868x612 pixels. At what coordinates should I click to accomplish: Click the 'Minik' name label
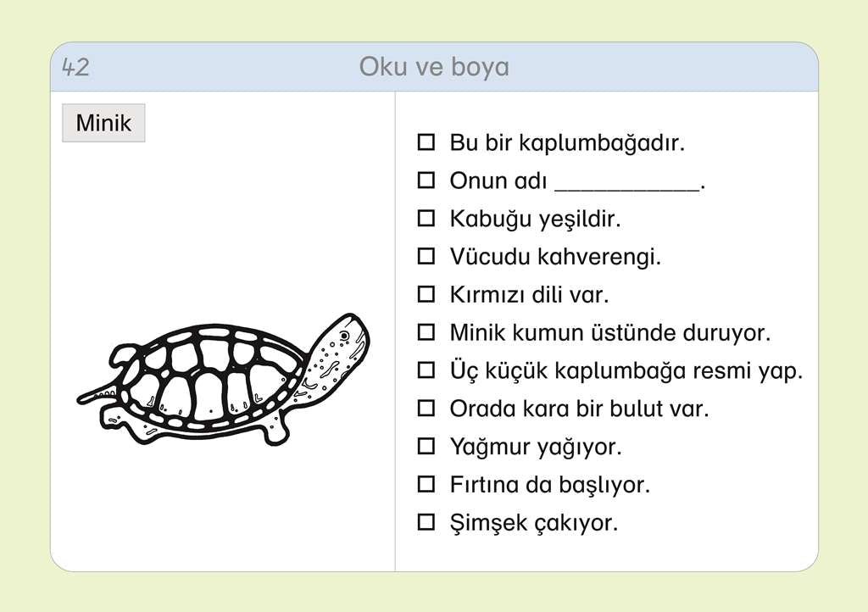pyautogui.click(x=103, y=123)
